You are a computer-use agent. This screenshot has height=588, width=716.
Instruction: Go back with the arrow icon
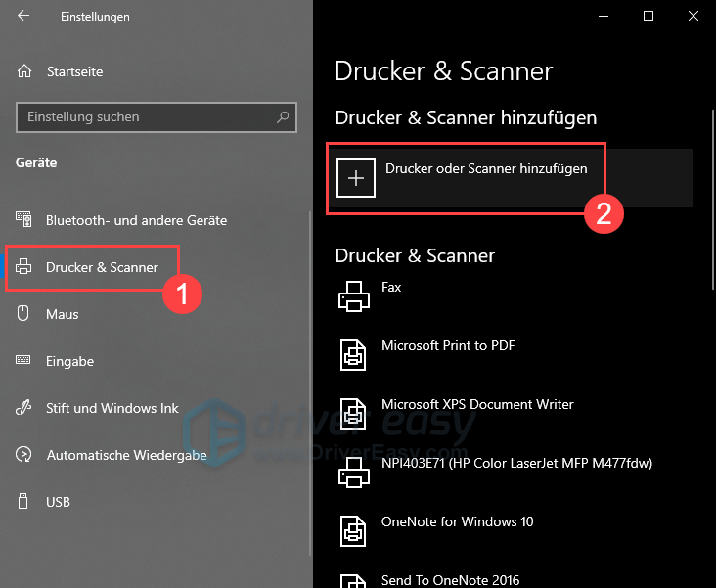click(23, 16)
